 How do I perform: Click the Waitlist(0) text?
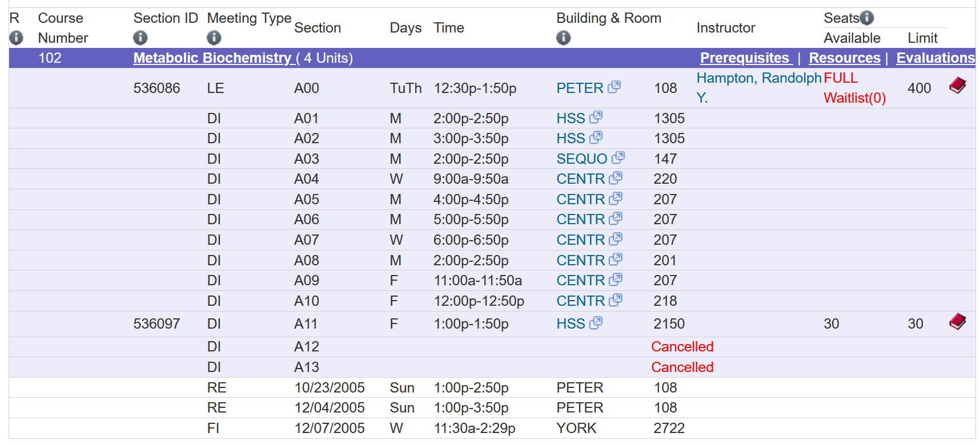[854, 98]
